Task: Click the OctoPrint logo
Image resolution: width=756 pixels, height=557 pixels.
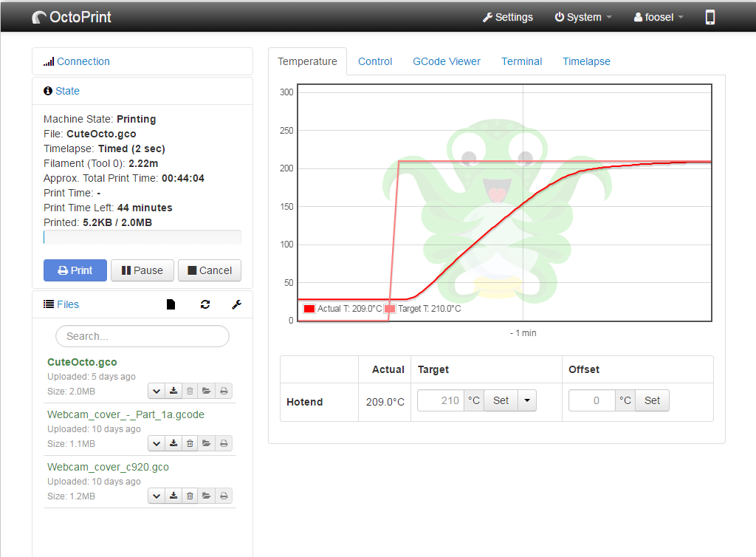Action: click(x=71, y=16)
